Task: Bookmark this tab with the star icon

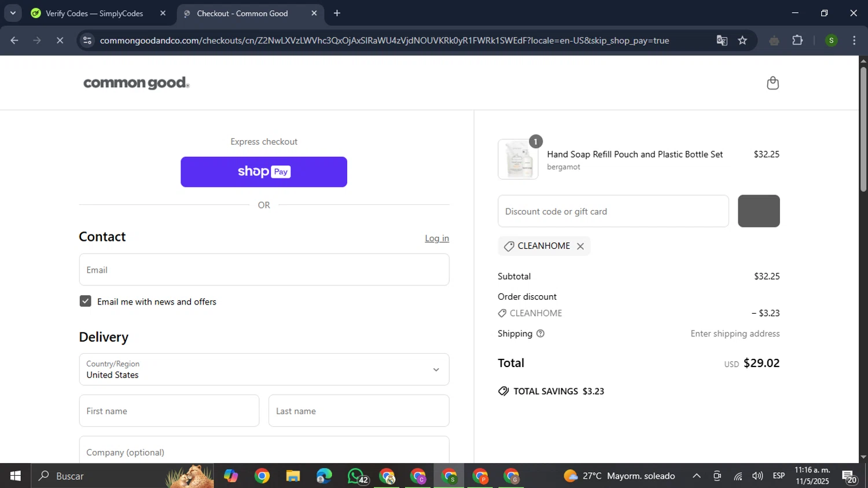Action: coord(742,41)
